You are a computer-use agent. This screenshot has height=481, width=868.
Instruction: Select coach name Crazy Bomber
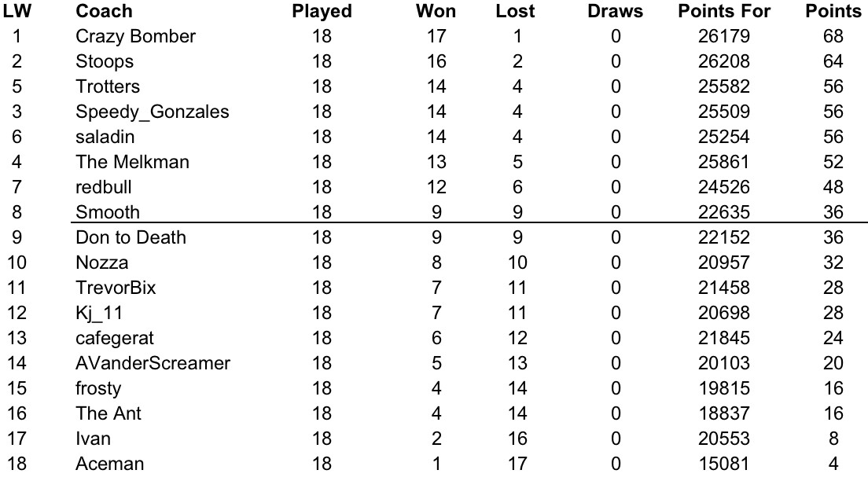[x=135, y=36]
